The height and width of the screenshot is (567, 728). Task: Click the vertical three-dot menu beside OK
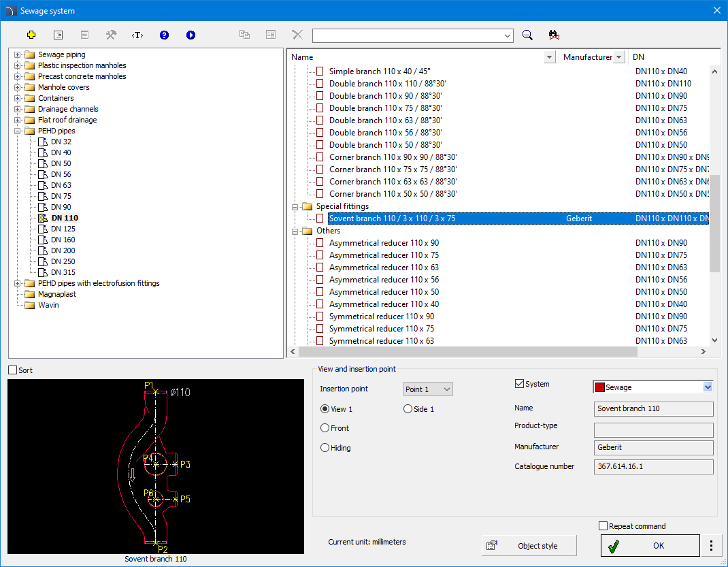(711, 545)
